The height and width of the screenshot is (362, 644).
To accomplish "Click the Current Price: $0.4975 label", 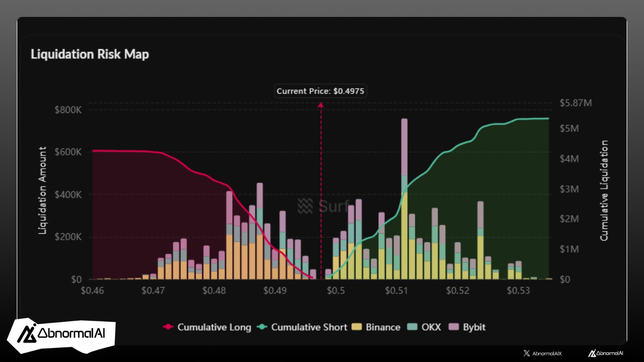I will [320, 91].
